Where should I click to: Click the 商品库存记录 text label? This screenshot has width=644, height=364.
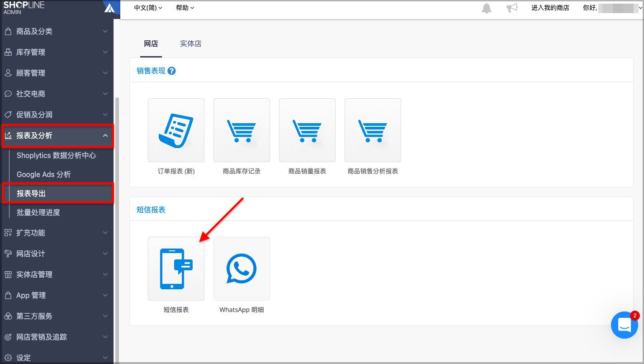pos(241,171)
